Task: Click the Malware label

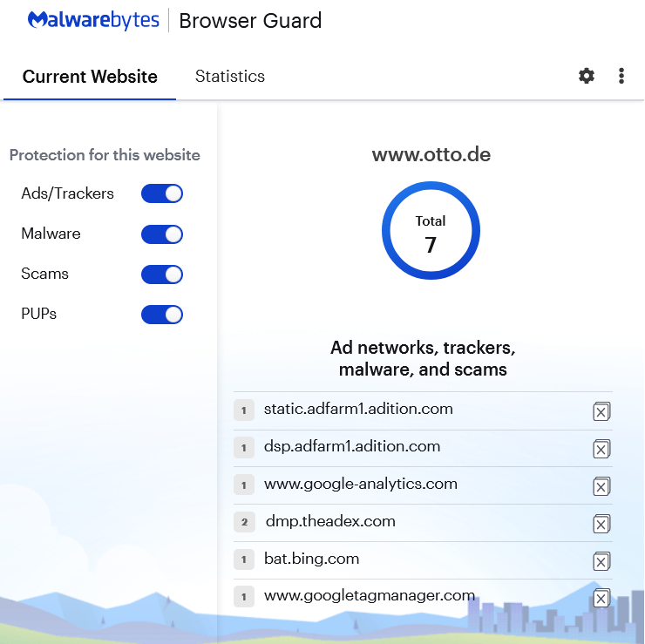Action: pos(51,234)
